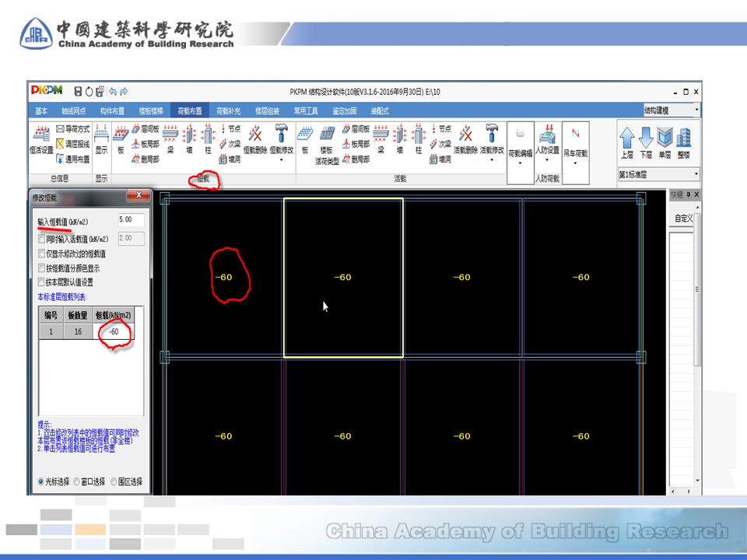The height and width of the screenshot is (560, 747).
Task: Open the 轴线网点 ribbon tab
Action: pos(73,111)
